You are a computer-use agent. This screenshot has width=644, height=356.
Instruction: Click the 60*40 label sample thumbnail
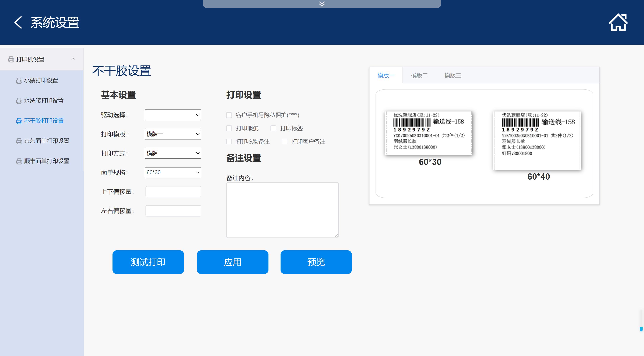click(537, 141)
